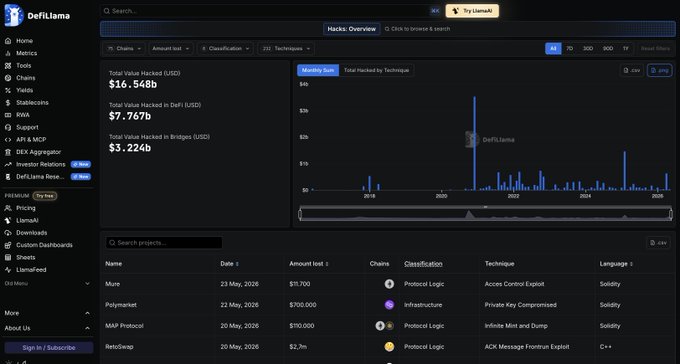Open the Yields page
Viewport: 680px width, 364px height.
click(x=24, y=90)
